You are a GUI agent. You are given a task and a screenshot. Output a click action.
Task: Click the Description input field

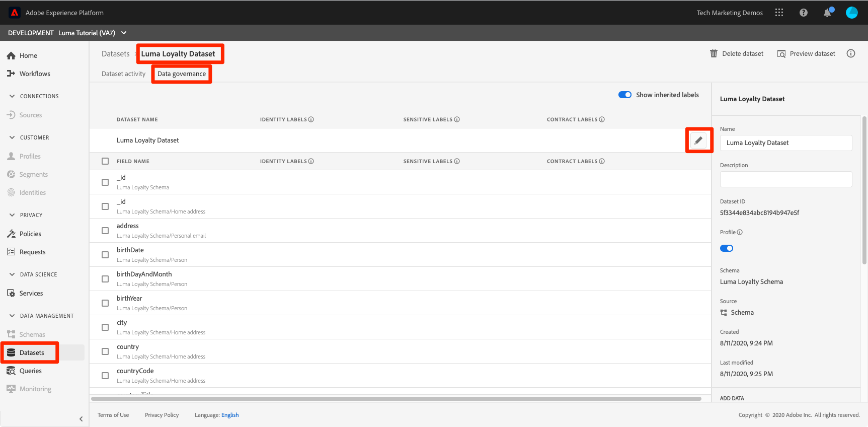(x=786, y=179)
